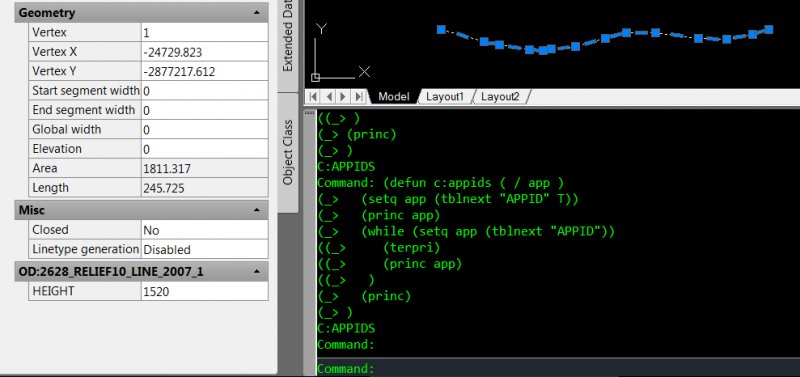Select the Length value 245.725
800x377 pixels.
point(204,188)
